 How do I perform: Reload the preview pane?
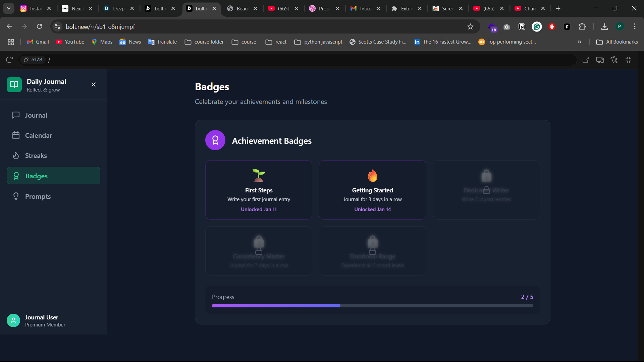9,60
